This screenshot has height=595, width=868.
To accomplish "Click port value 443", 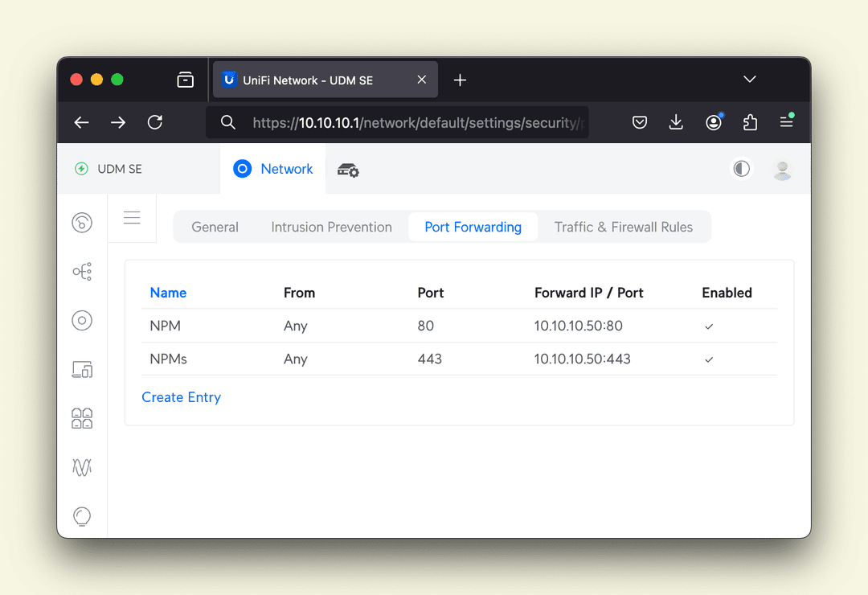I will 429,359.
